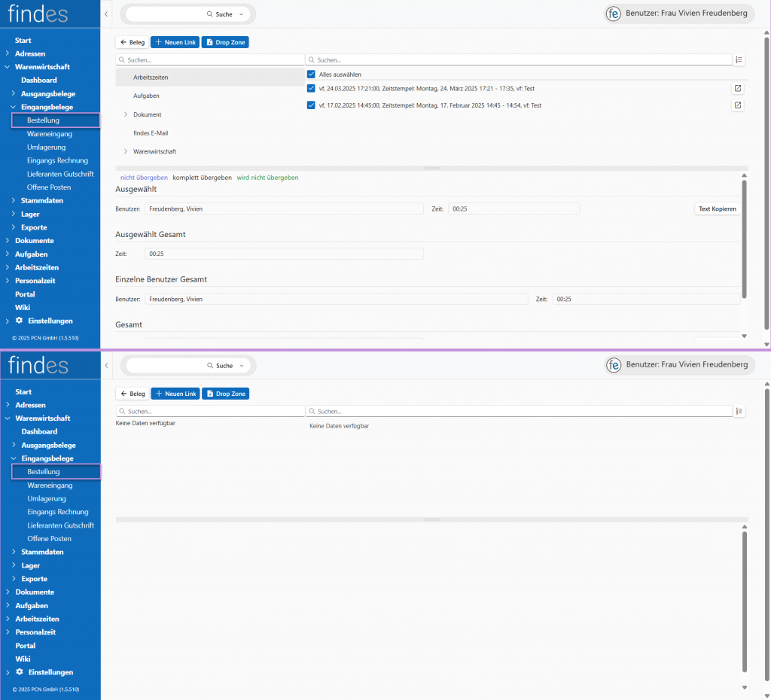
Task: Open Offene Posten in the lower screenshot's sidebar
Action: 49,539
